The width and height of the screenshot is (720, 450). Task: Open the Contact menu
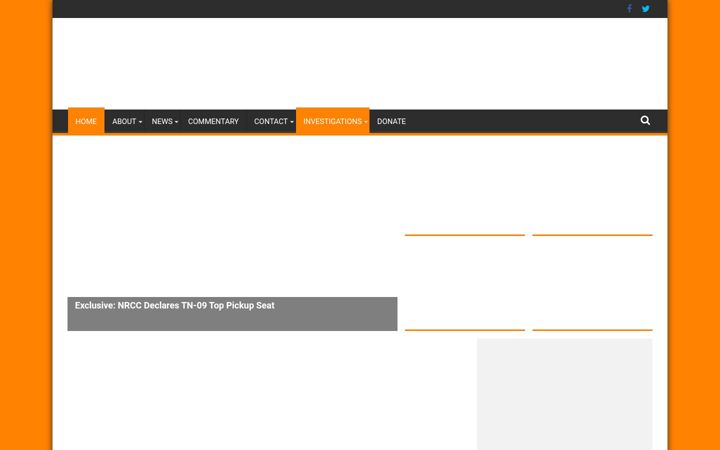(x=270, y=121)
